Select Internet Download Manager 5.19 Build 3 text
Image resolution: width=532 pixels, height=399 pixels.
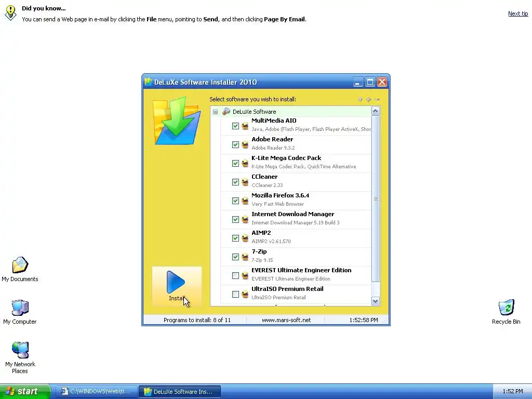tap(296, 222)
